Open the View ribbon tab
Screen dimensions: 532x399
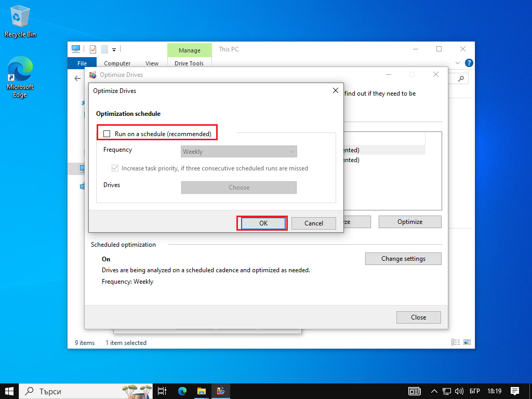pos(152,63)
